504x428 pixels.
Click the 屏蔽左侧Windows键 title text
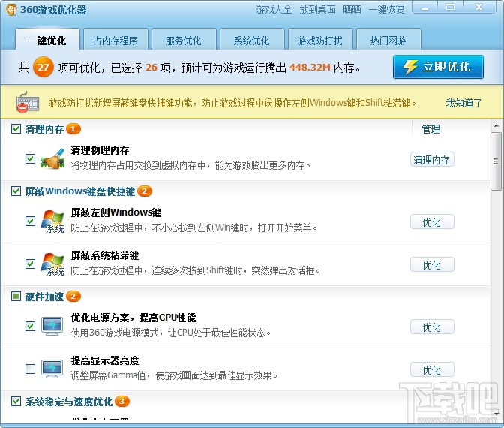tap(116, 212)
